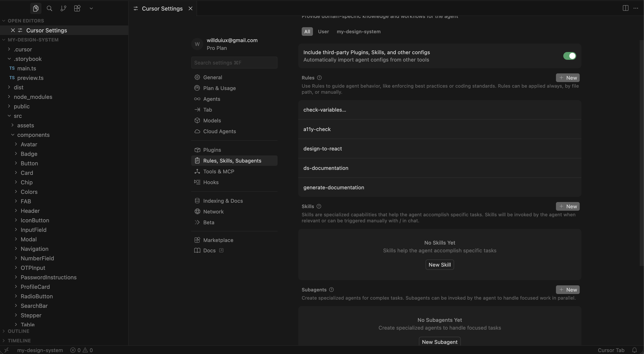Disable third-party Plugins and Skills toggle
Viewport: 644px width, 354px height.
[570, 56]
